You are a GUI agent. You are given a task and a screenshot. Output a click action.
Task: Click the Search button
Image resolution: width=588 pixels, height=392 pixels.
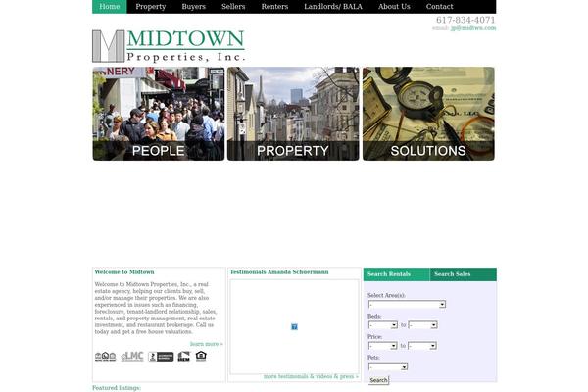point(378,380)
